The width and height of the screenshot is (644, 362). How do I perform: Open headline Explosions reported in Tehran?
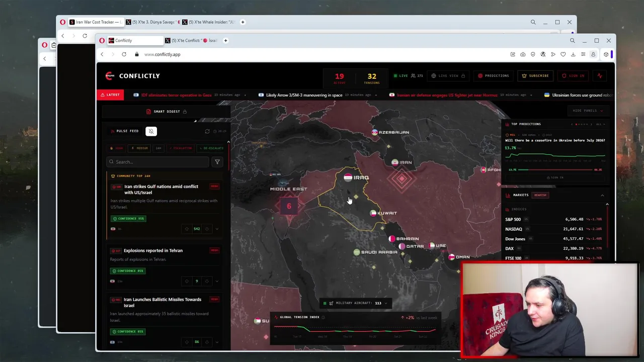[x=153, y=250]
